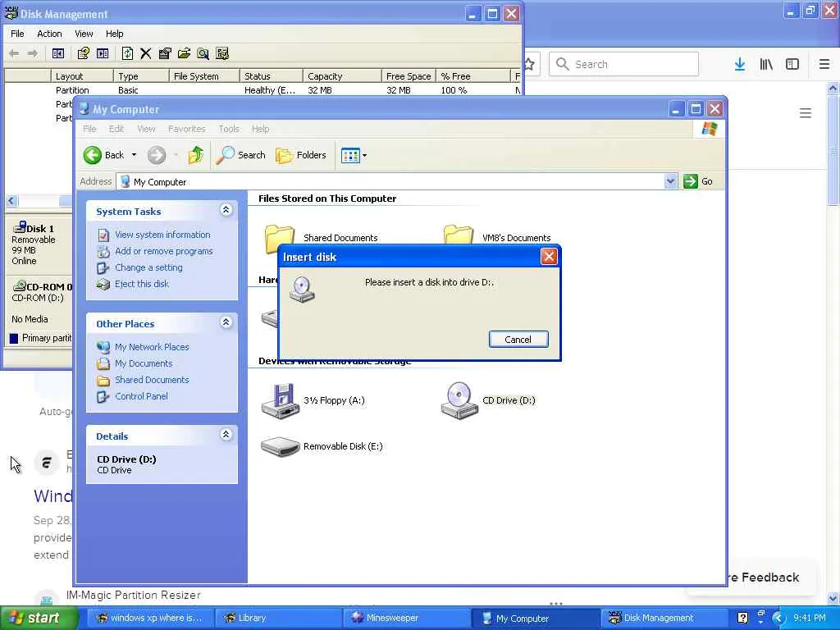Image resolution: width=840 pixels, height=630 pixels.
Task: Click the Show/Hide Console Tree icon in Disk Management
Action: 58,53
